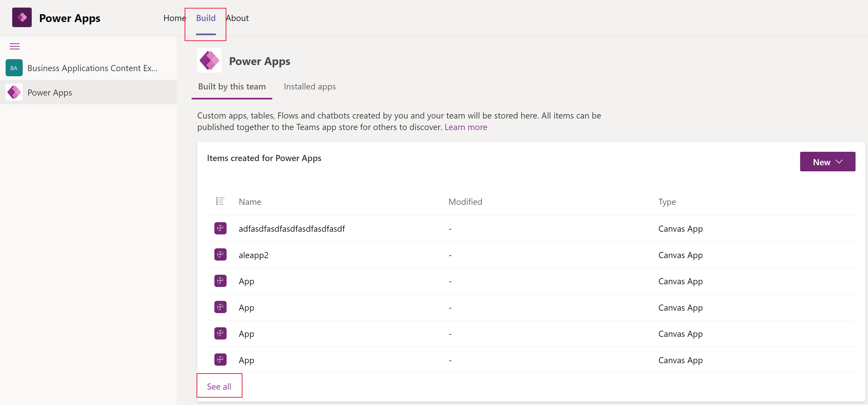Click the hamburger menu icon
The height and width of the screenshot is (405, 868).
point(15,46)
